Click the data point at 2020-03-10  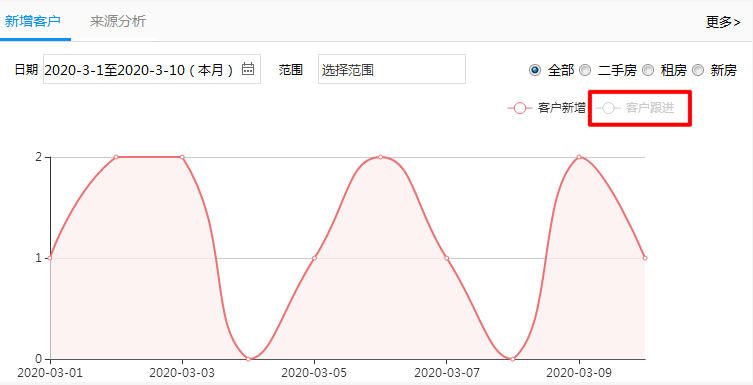[645, 258]
